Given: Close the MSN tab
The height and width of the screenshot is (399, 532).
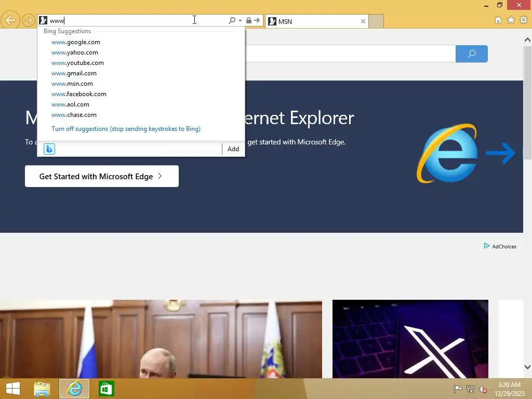Looking at the screenshot, I should point(363,21).
